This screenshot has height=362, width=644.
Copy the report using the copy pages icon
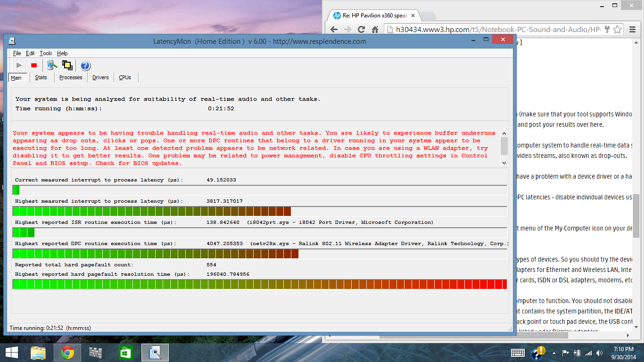coord(67,65)
